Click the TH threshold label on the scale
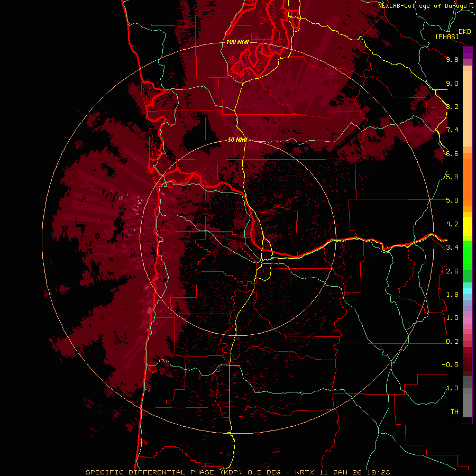The height and width of the screenshot is (476, 476). (x=454, y=412)
